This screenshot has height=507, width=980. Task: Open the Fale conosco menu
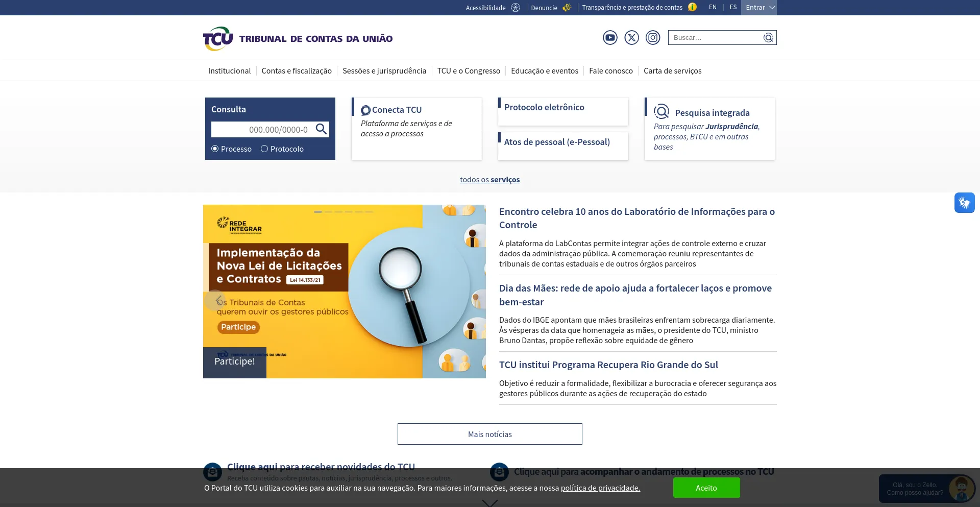(x=611, y=70)
